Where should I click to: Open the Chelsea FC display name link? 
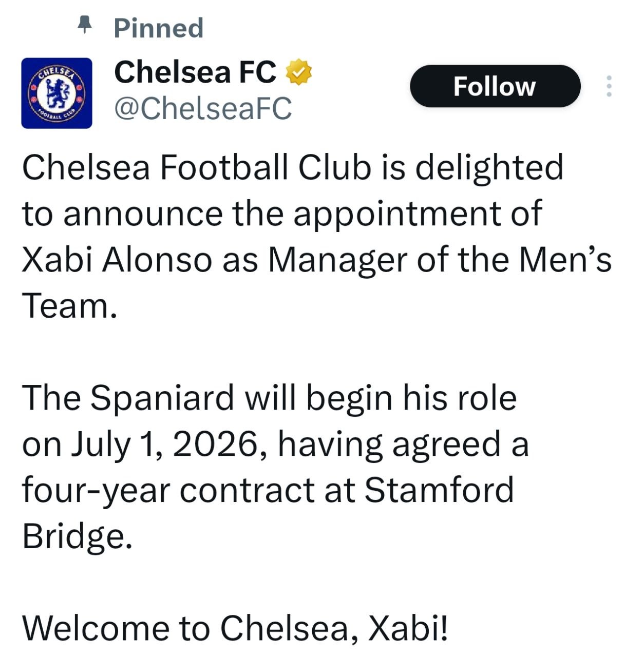click(195, 72)
